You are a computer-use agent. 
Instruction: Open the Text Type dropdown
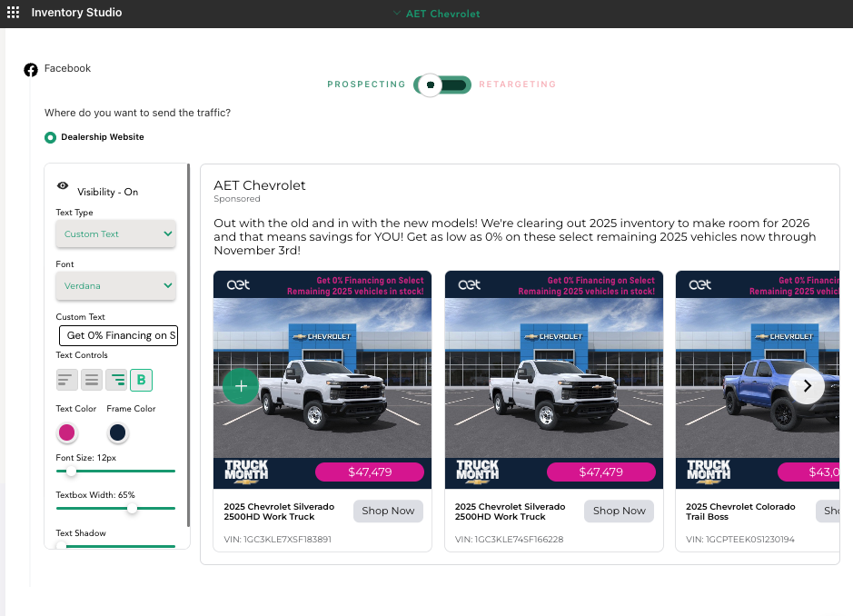pos(116,234)
